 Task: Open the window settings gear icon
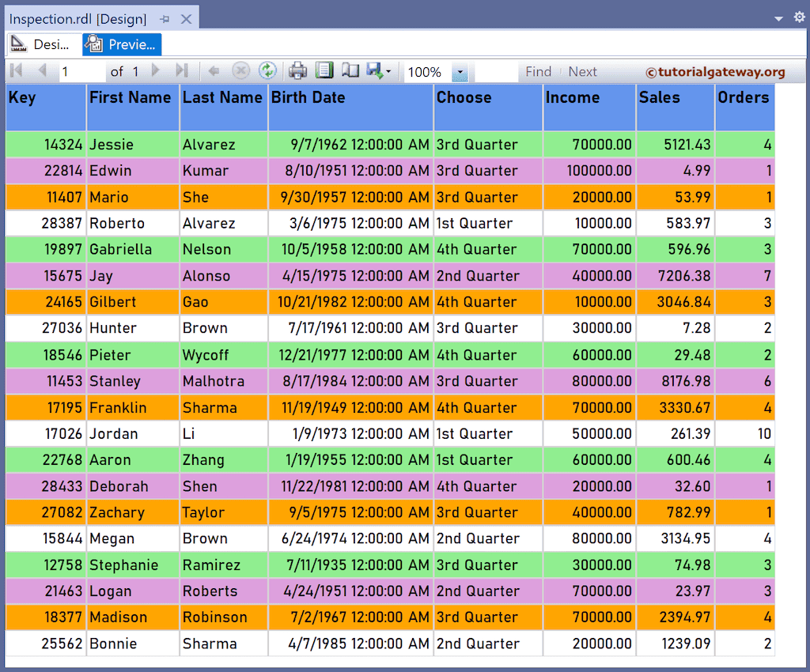799,16
